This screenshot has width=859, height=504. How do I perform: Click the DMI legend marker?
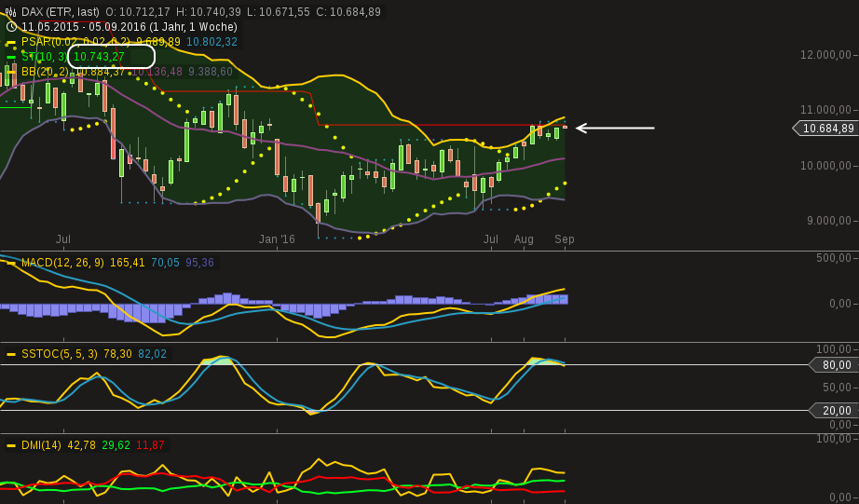coord(11,445)
